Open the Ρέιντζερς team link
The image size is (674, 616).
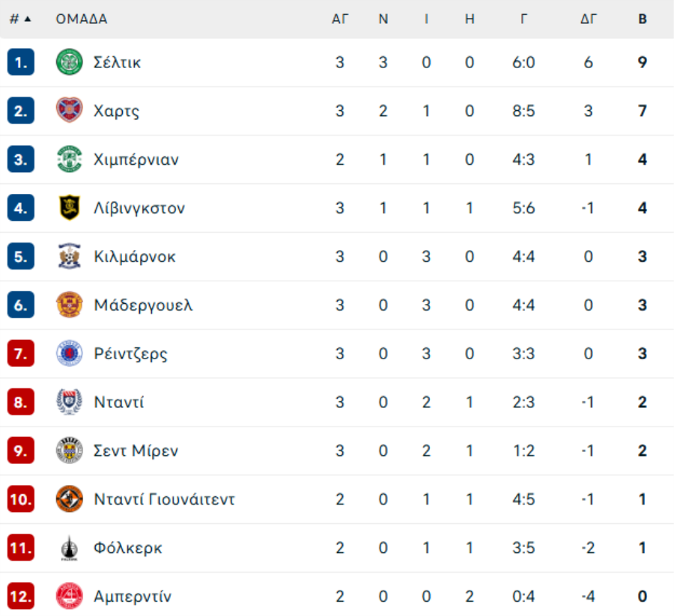coord(130,354)
